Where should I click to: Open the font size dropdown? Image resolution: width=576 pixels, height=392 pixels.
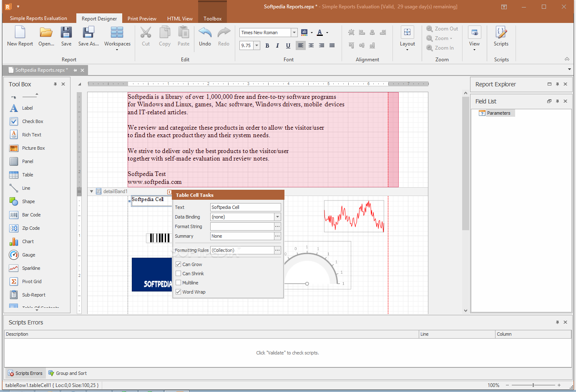coord(257,45)
